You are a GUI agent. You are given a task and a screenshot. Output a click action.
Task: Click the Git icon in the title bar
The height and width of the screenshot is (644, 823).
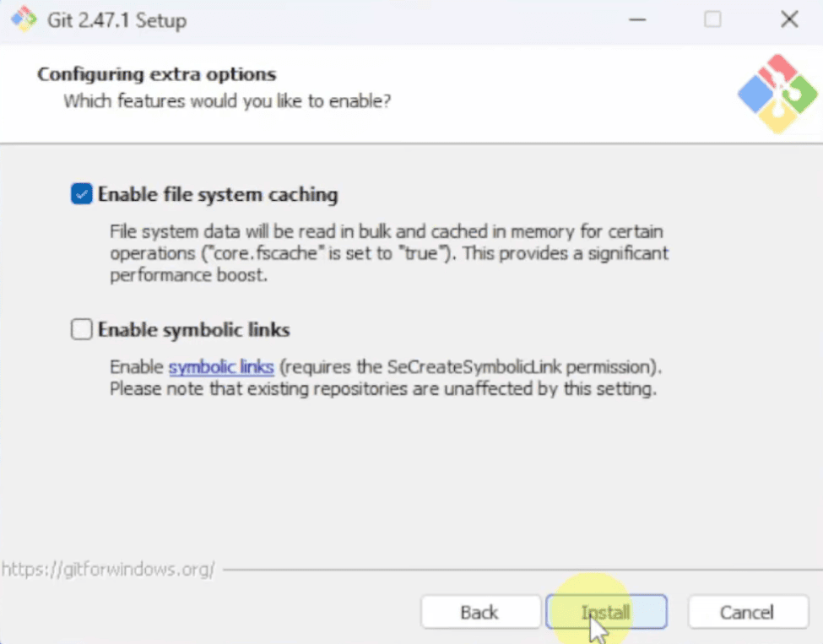24,19
